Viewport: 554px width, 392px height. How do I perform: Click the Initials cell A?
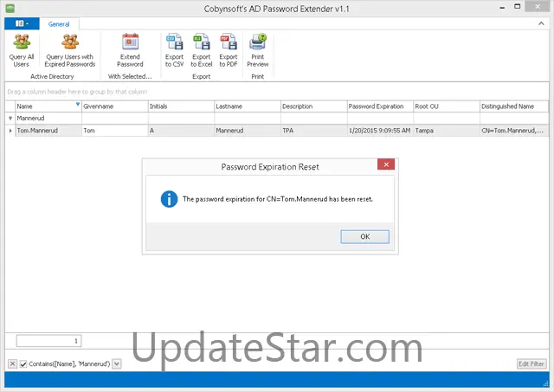tap(181, 131)
